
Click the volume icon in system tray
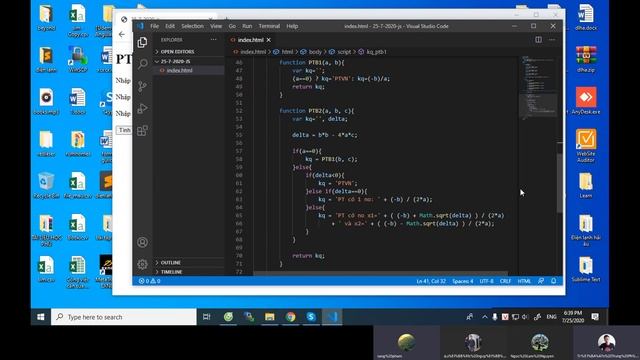pyautogui.click(x=525, y=317)
